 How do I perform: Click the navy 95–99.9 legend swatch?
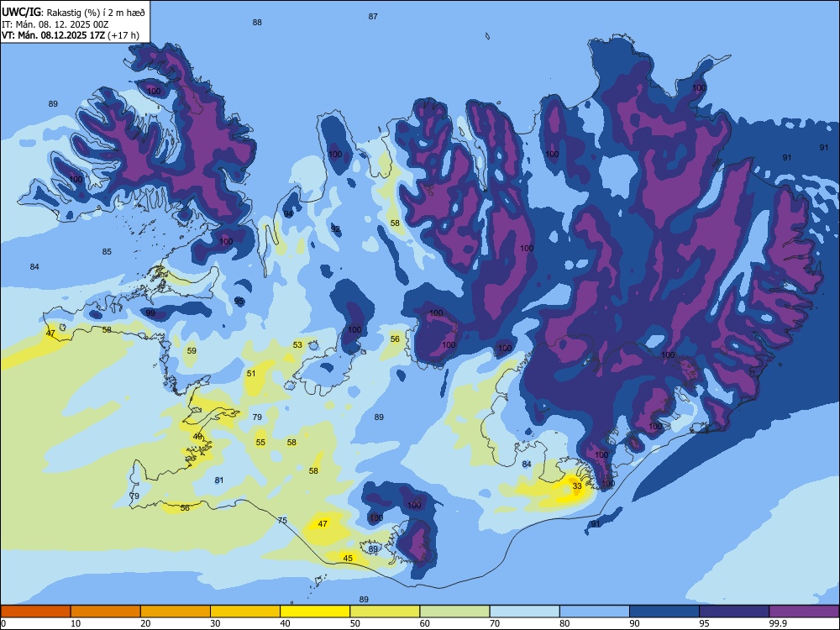coord(734,612)
